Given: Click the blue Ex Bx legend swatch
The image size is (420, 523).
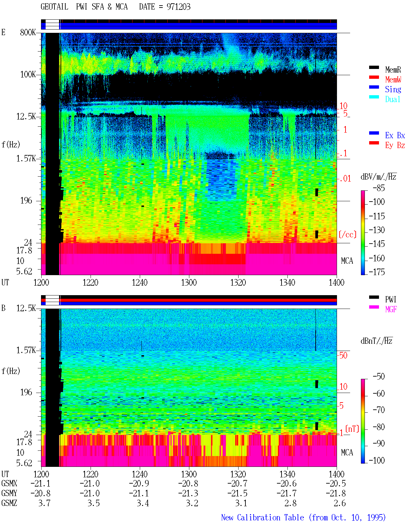Looking at the screenshot, I should coord(374,133).
